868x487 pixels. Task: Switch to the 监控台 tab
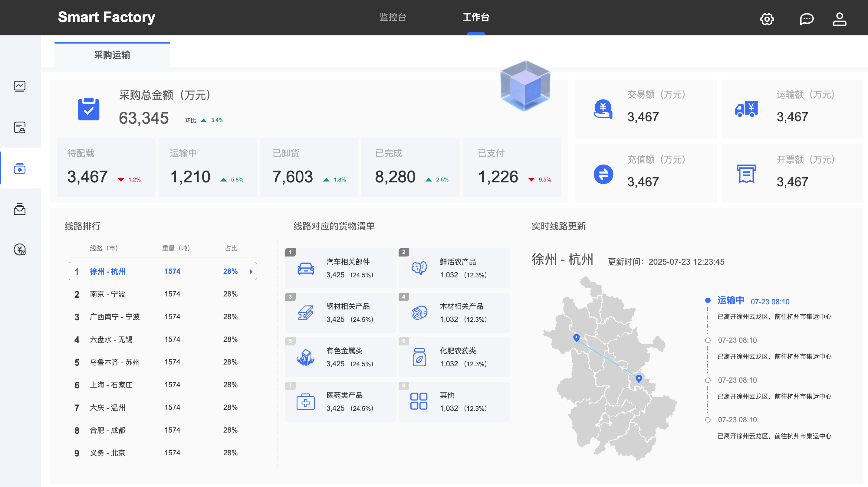pyautogui.click(x=393, y=17)
